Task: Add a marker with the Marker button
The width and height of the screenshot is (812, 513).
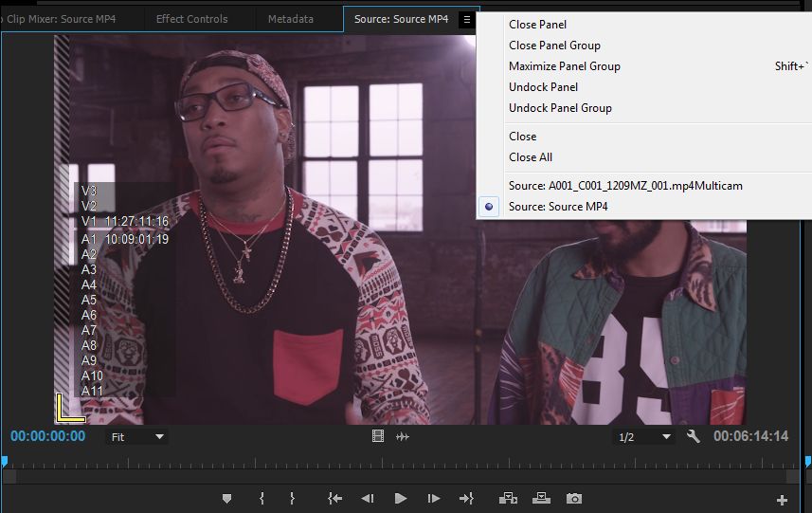Action: (226, 499)
